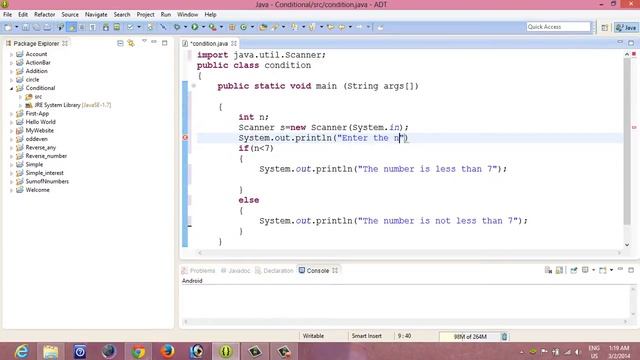Screen dimensions: 640x360
Task: Open the Open Console dropdown arrow
Action: tap(611, 270)
